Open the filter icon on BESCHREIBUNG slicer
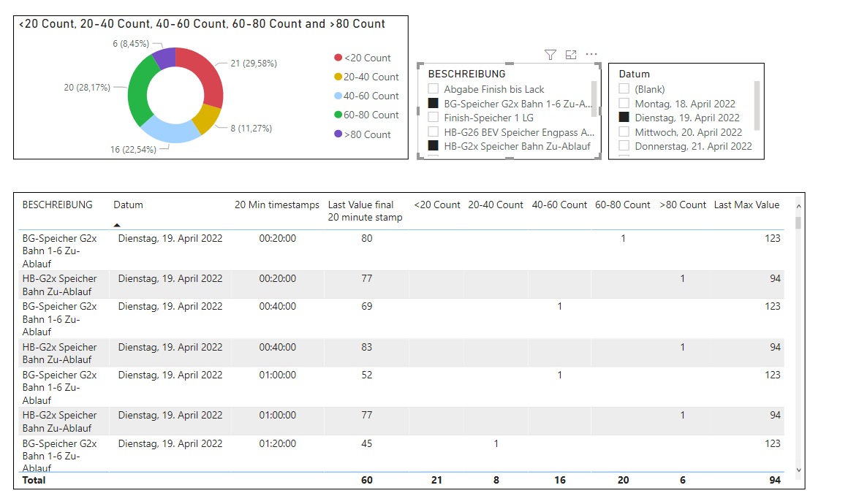The image size is (859, 504). coord(550,55)
